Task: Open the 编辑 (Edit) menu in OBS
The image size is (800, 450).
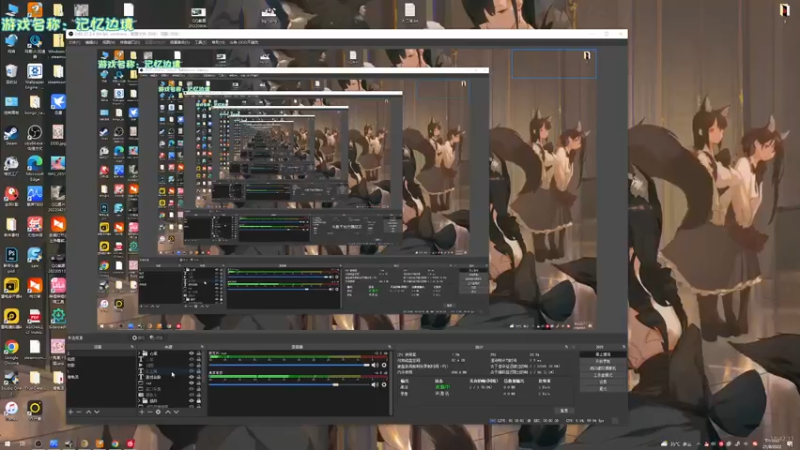Action: click(x=91, y=42)
